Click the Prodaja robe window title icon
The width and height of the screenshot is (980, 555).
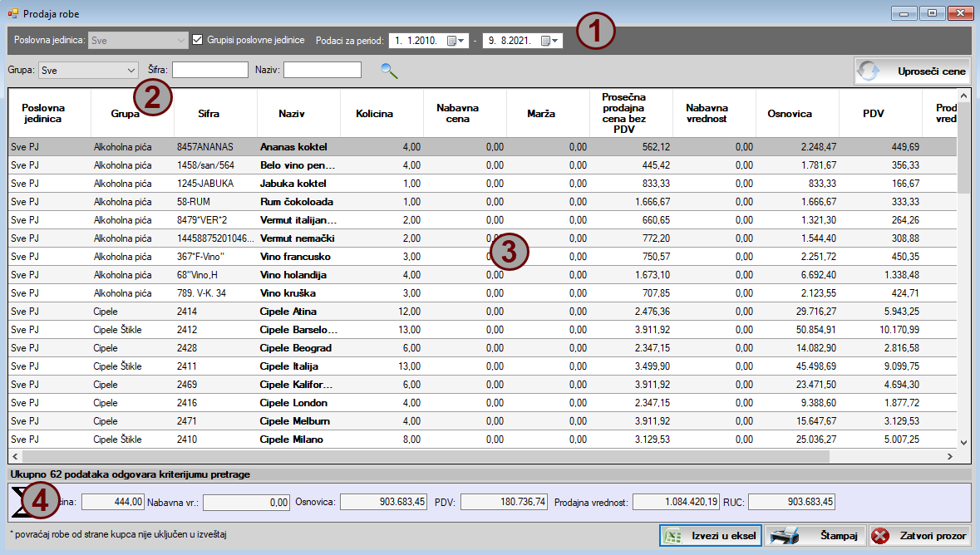[x=13, y=13]
